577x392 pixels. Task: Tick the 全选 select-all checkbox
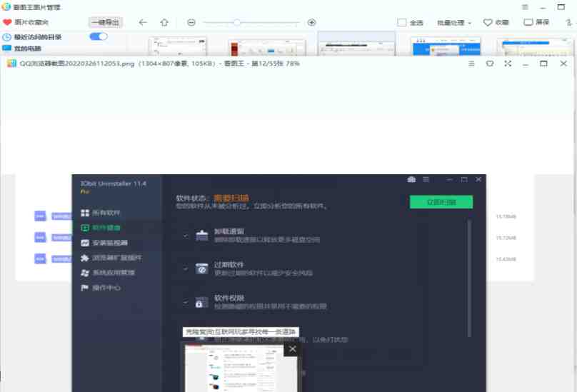coord(402,22)
